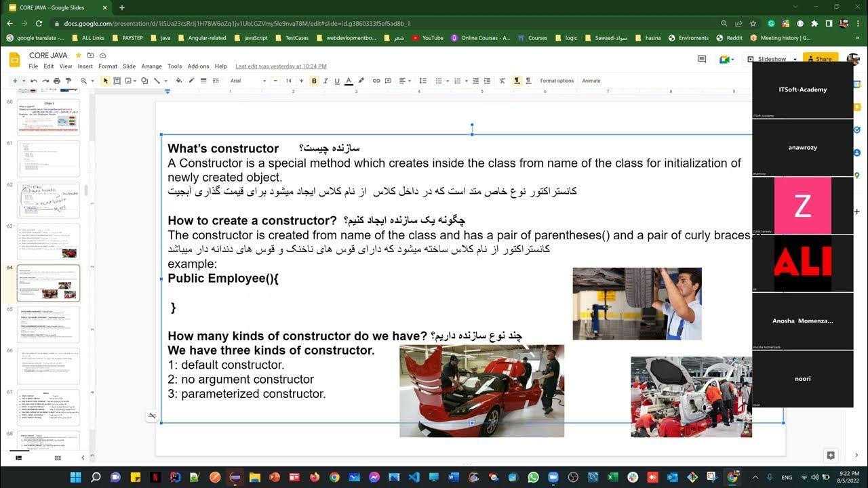Click the highlight color pen icon
This screenshot has width=868, height=488.
point(361,81)
